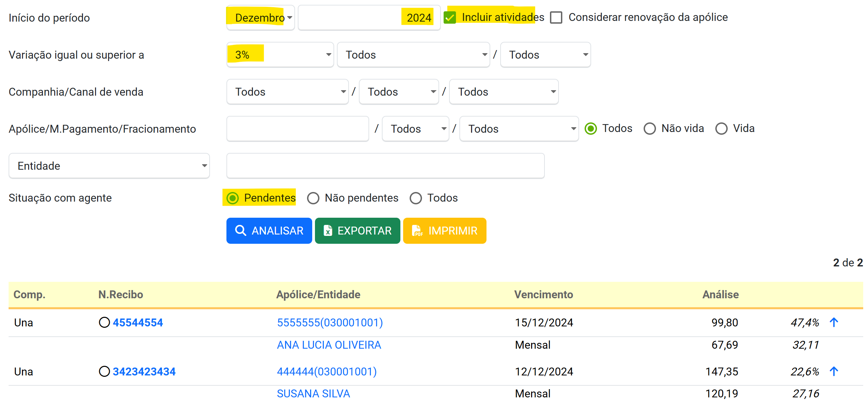Click the magnifier icon on ANALISAR button
This screenshot has height=408, width=868.
(240, 231)
